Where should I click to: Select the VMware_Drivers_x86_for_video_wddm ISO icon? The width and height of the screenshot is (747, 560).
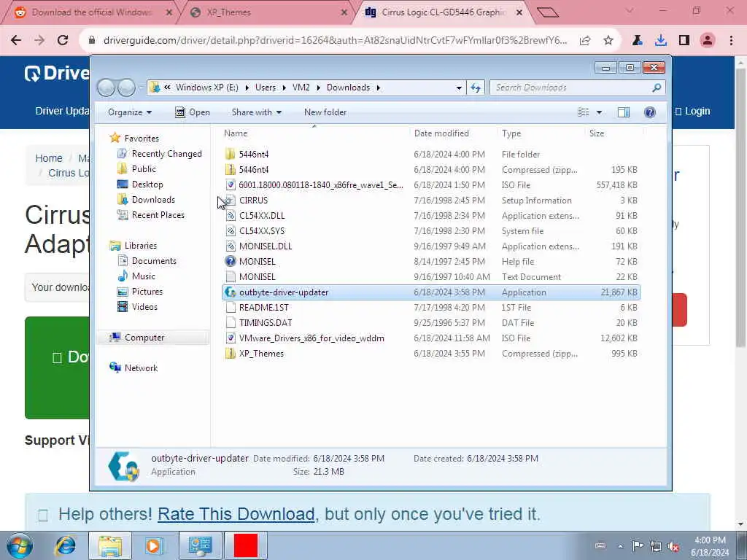pyautogui.click(x=231, y=338)
